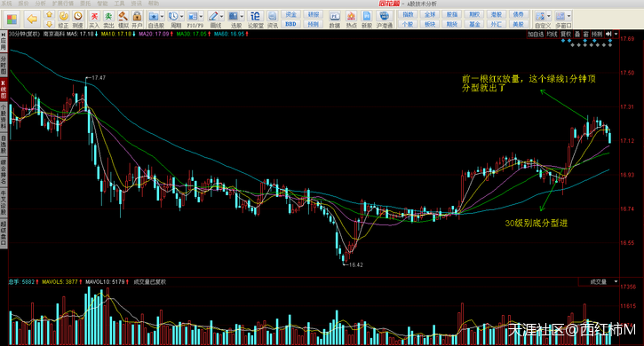The width and height of the screenshot is (644, 346).
Task: Click the 加自选 button
Action: [x=536, y=34]
